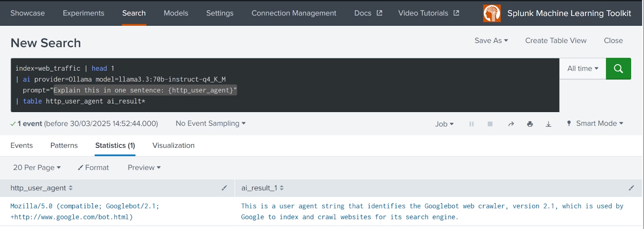Open Settings in the nav bar

(220, 13)
